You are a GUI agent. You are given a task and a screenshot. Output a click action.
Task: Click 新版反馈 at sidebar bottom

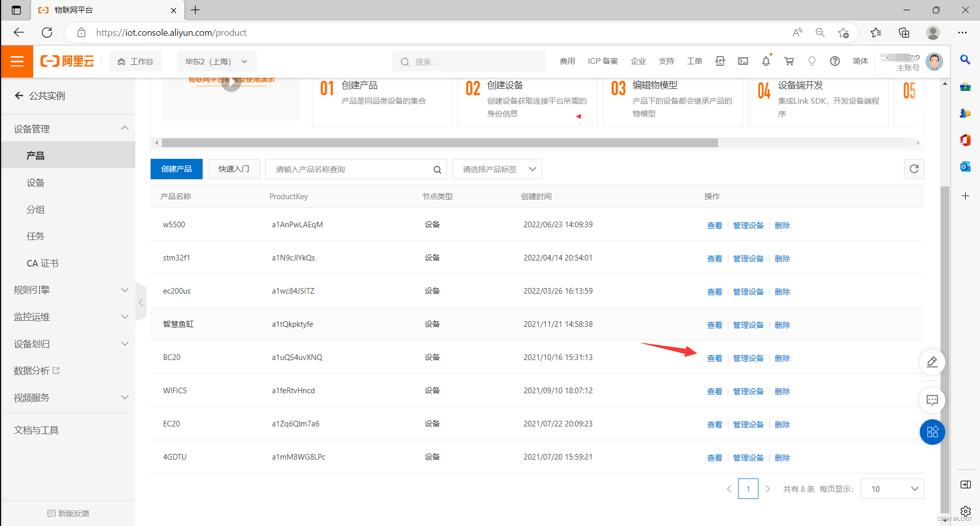pos(68,513)
